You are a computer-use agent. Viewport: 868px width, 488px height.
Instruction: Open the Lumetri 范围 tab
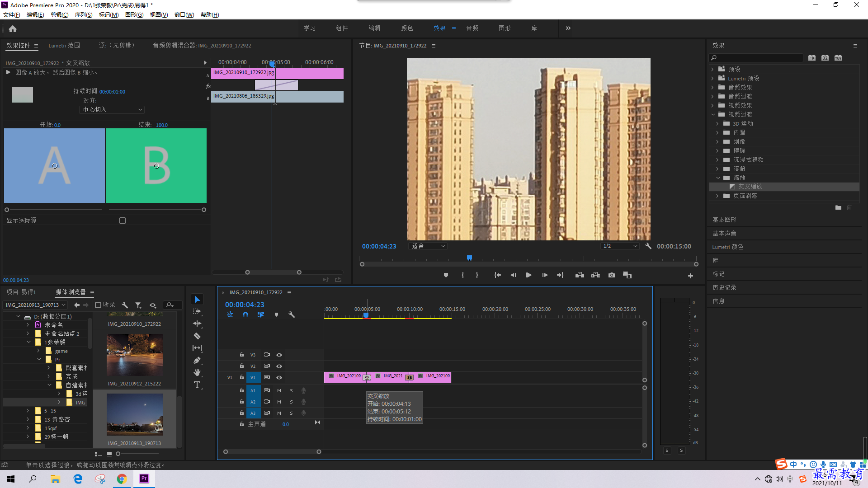click(x=64, y=45)
